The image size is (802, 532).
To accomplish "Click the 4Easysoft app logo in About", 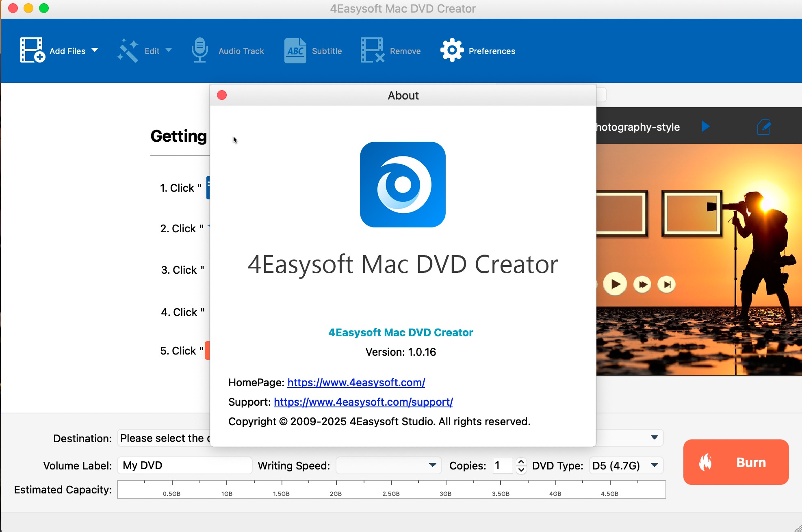I will [x=403, y=184].
